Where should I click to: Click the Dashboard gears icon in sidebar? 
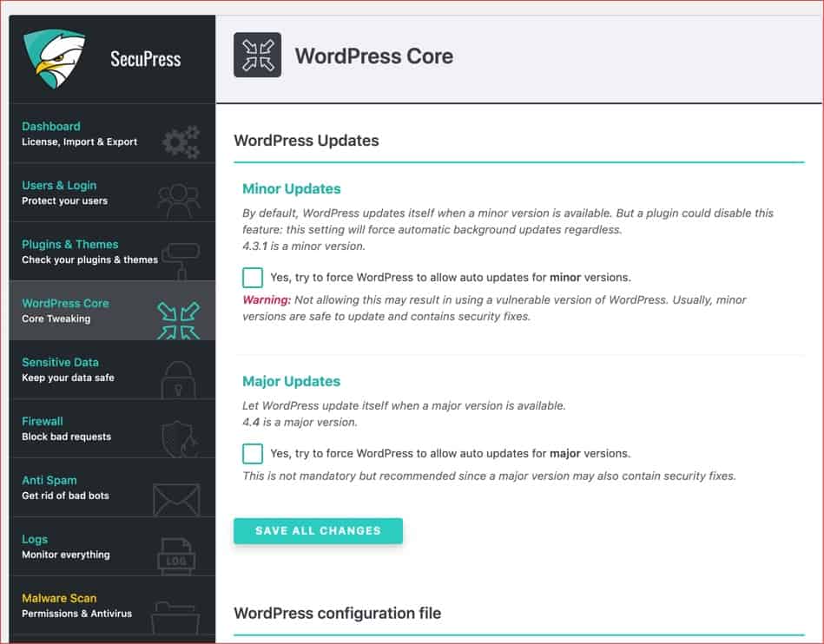click(181, 141)
